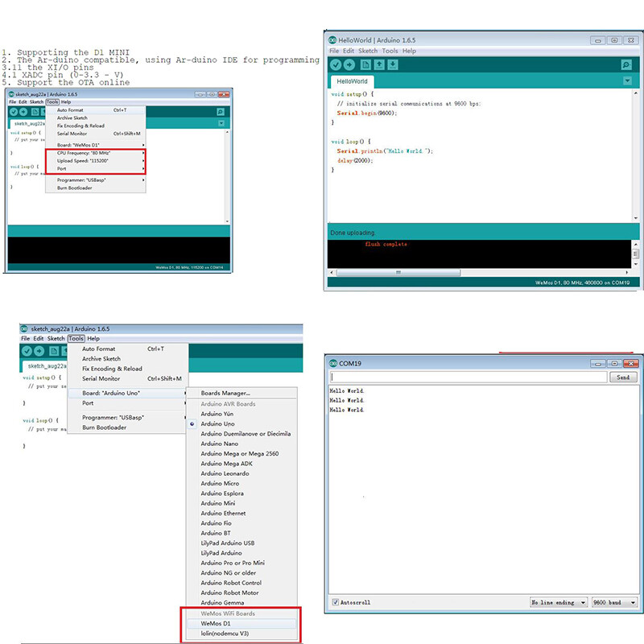Expand CPU Frequency: "80 MHz" submenu

tap(95, 153)
